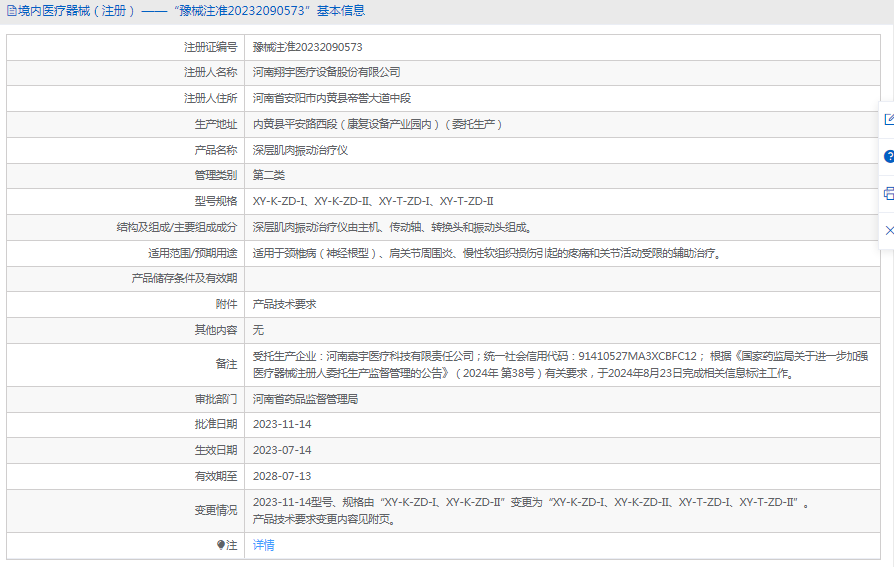This screenshot has width=894, height=567.
Task: Click change record text 产品技术要求变更内容见附页
Action: tap(323, 519)
